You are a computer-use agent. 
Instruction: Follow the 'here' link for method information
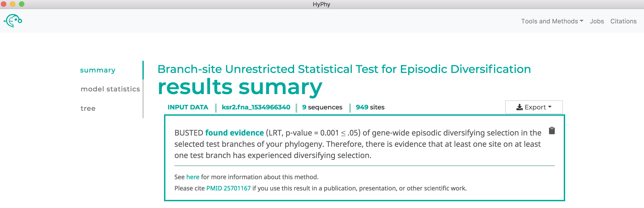point(193,177)
